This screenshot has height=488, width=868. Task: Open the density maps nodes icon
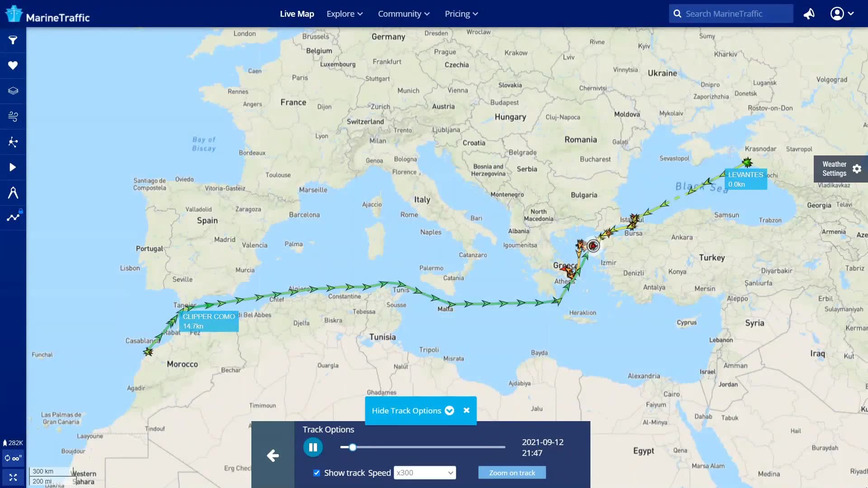[13, 142]
